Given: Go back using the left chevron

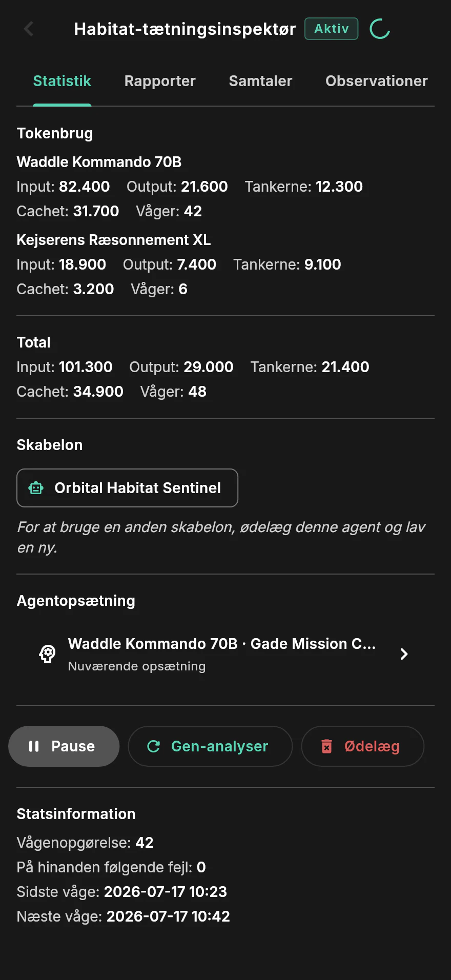Looking at the screenshot, I should [29, 29].
